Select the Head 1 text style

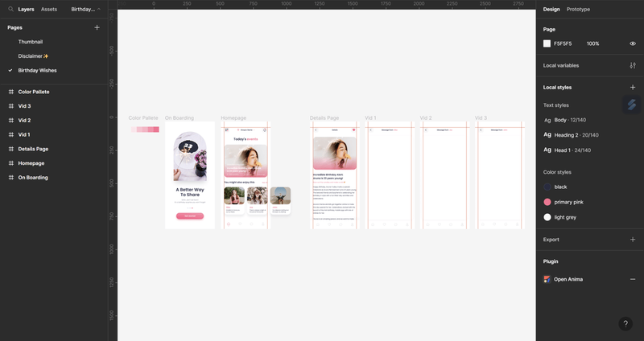pyautogui.click(x=568, y=150)
